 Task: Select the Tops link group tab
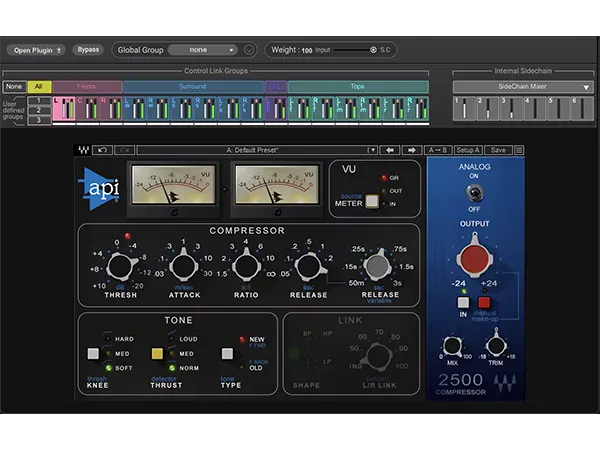[x=357, y=87]
